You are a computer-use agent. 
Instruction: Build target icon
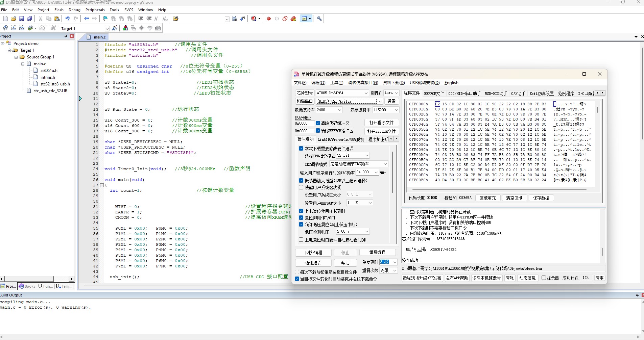click(x=14, y=28)
